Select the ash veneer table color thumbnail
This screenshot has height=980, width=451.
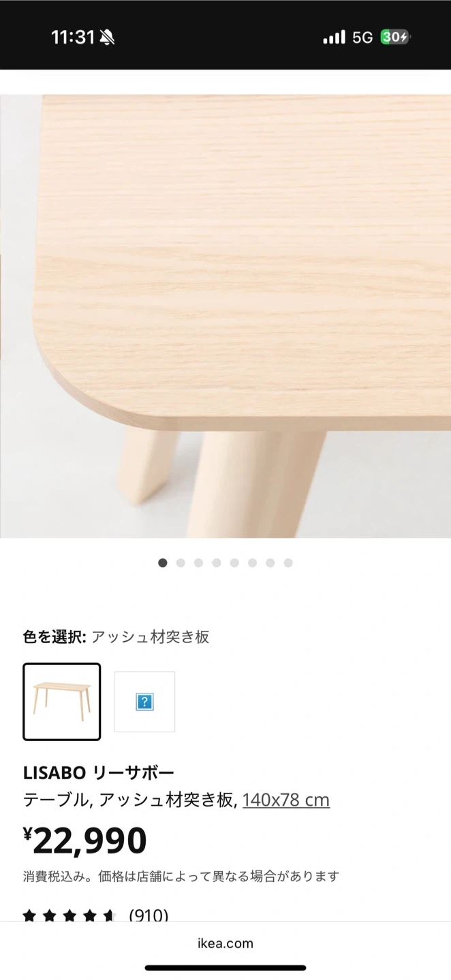tap(62, 702)
